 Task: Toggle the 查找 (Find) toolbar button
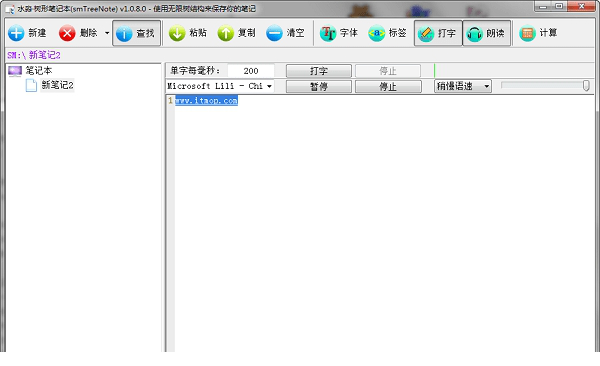pos(136,33)
